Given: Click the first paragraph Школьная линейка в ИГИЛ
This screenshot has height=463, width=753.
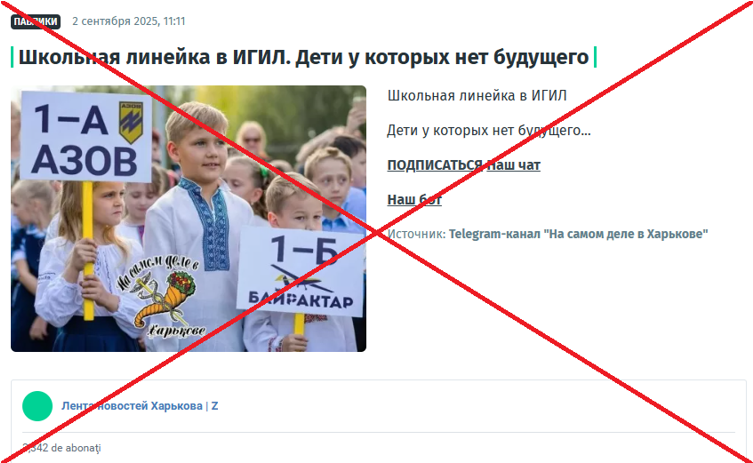Looking at the screenshot, I should pos(477,96).
